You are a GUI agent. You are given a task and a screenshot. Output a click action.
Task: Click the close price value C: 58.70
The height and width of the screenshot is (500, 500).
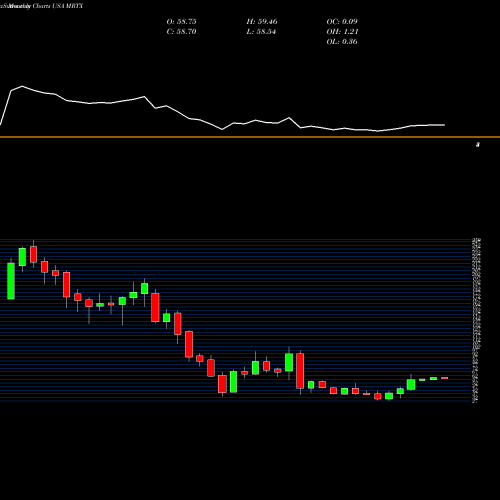pyautogui.click(x=181, y=32)
